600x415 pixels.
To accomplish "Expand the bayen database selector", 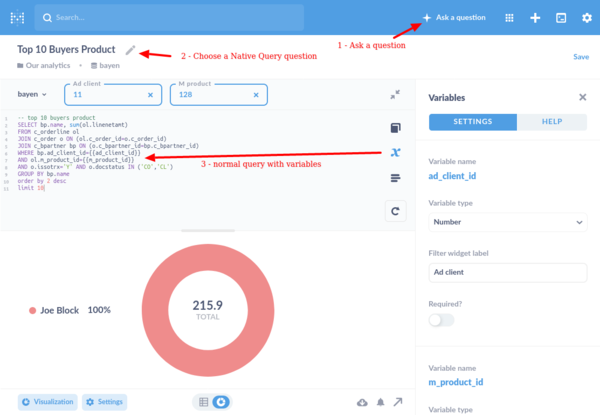I will (x=32, y=95).
